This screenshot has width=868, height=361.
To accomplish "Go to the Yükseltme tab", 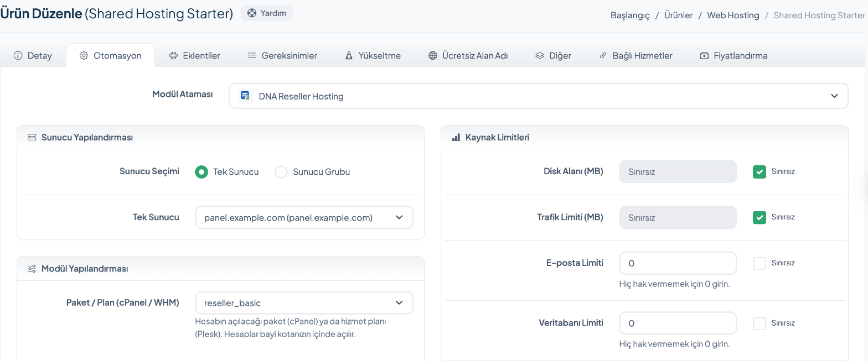I will point(373,55).
